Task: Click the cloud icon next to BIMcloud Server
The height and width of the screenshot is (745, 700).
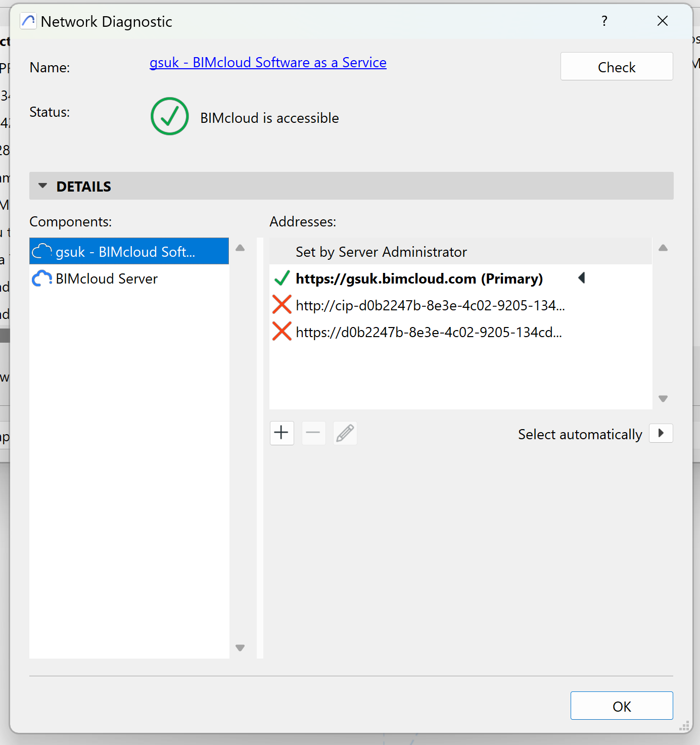Action: (x=42, y=278)
